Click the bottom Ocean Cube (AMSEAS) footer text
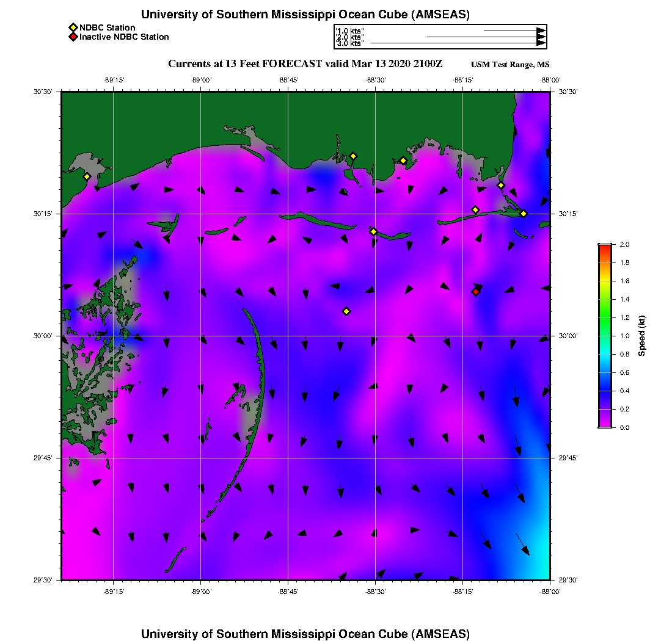The width and height of the screenshot is (672, 641). click(x=305, y=634)
